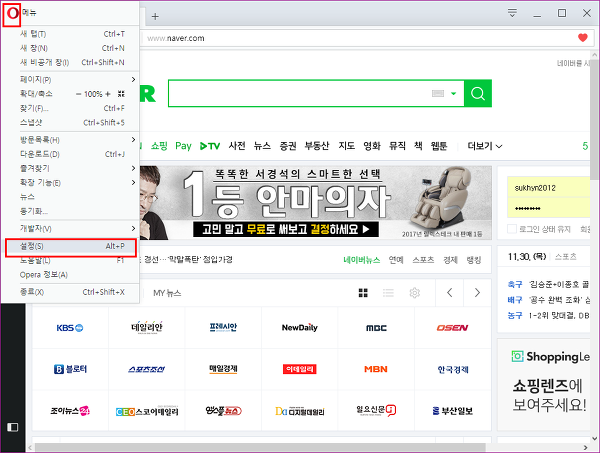Click the zoom out minus in menu
The width and height of the screenshot is (600, 453).
click(78, 94)
